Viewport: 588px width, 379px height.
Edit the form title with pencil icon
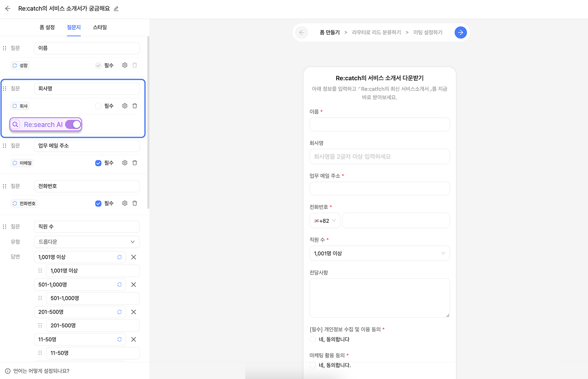116,8
